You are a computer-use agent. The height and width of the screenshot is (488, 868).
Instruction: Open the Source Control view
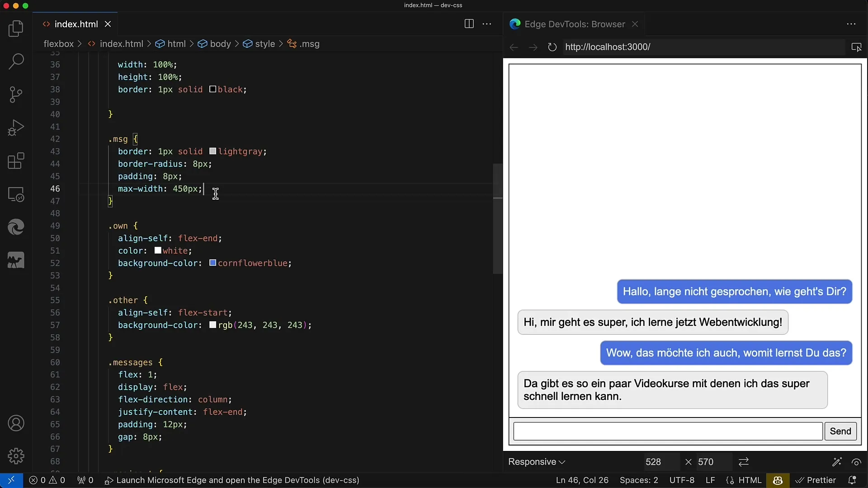pos(16,94)
